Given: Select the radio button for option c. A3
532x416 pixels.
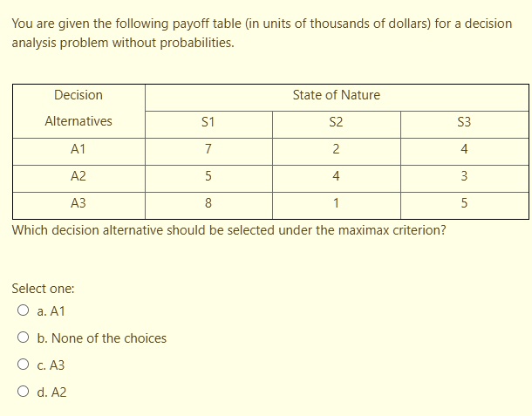Looking at the screenshot, I should [x=21, y=365].
